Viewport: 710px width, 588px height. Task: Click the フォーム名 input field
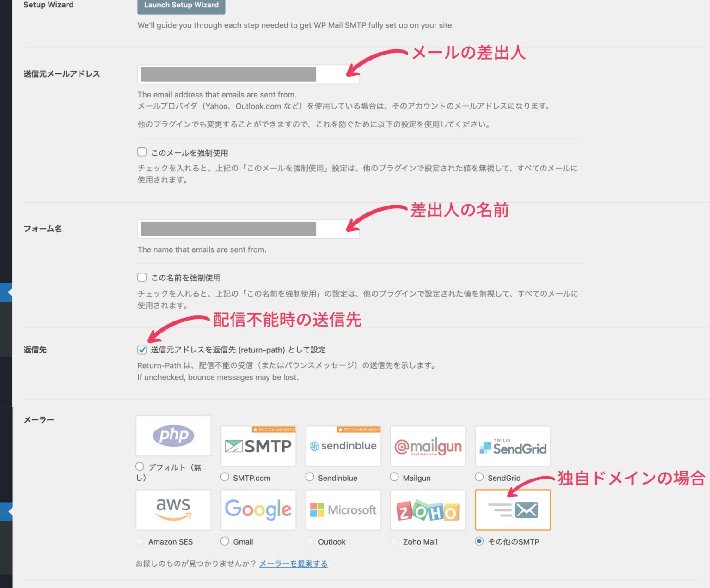(x=248, y=229)
